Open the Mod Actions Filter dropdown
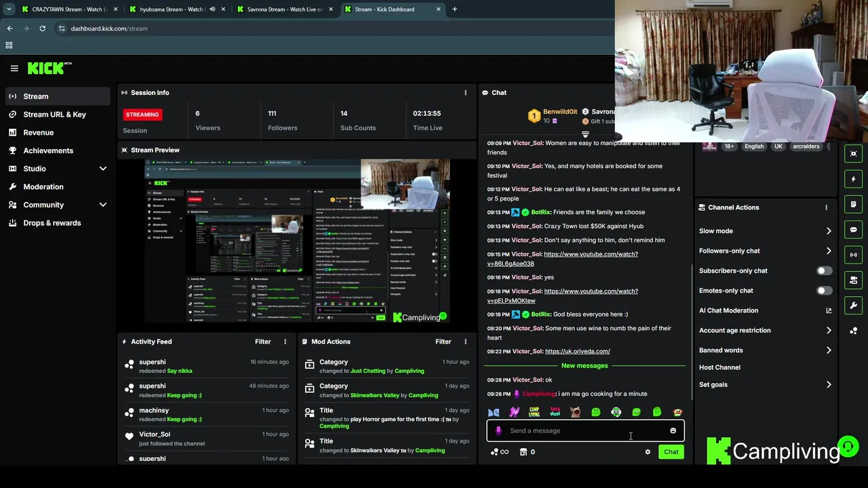868x488 pixels. point(443,342)
